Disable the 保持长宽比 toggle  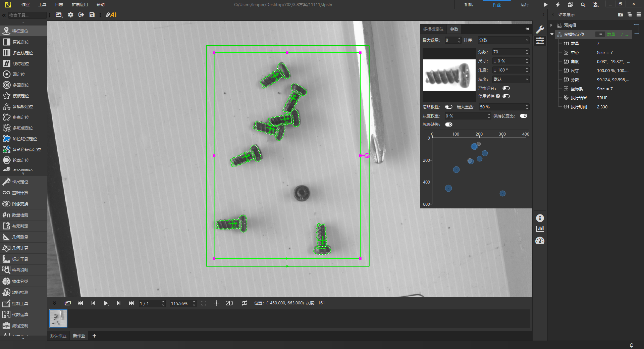523,116
